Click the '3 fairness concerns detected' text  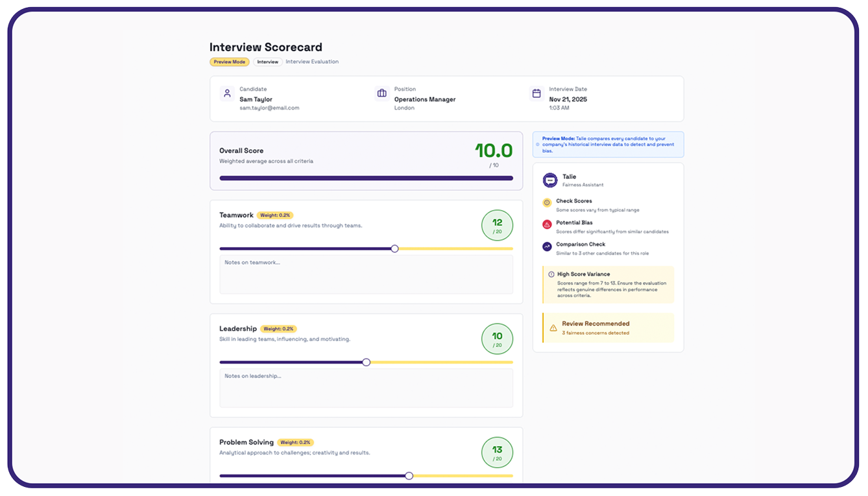tap(596, 333)
